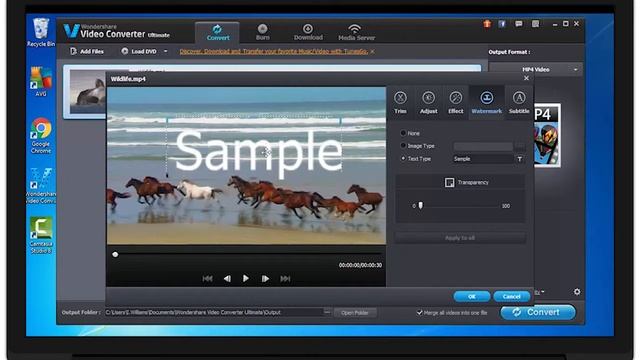Click the MP4 format preview image
This screenshot has width=640, height=360.
(547, 136)
